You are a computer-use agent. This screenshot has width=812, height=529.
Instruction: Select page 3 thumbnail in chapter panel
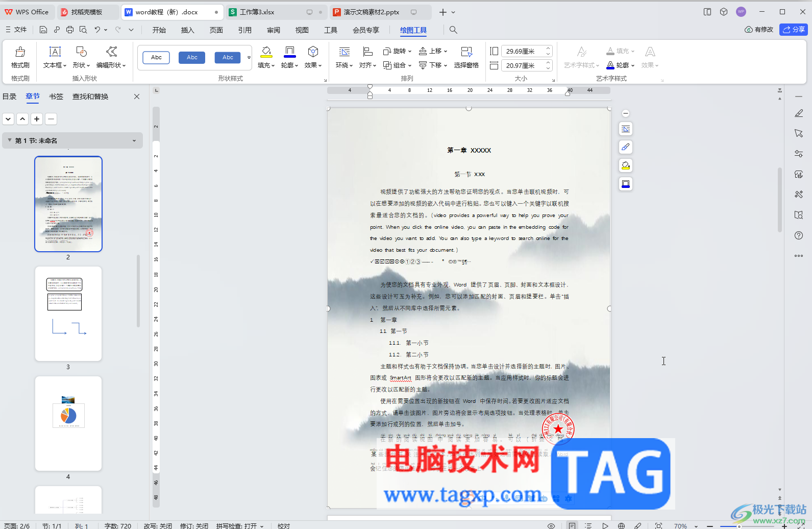[x=68, y=314]
